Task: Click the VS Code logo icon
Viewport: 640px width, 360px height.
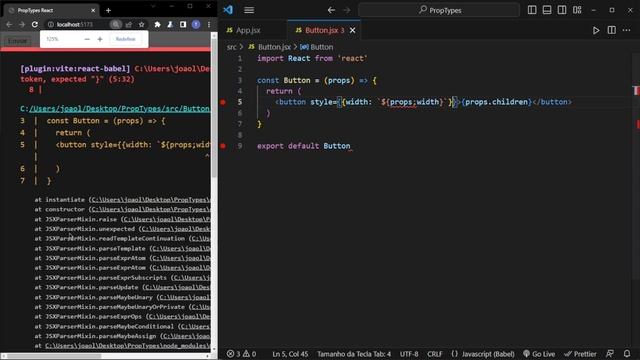Action: [228, 9]
